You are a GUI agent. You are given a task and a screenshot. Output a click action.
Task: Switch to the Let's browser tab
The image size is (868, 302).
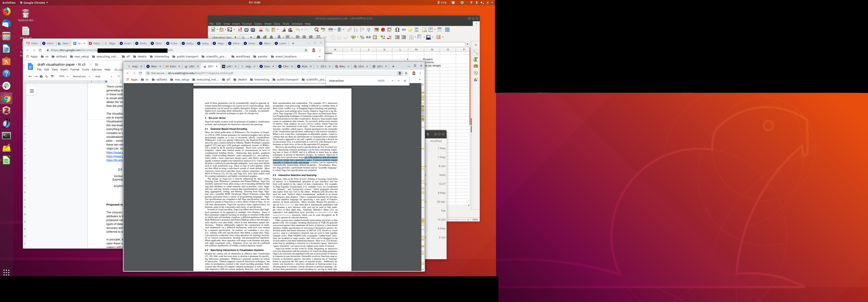tap(229, 66)
